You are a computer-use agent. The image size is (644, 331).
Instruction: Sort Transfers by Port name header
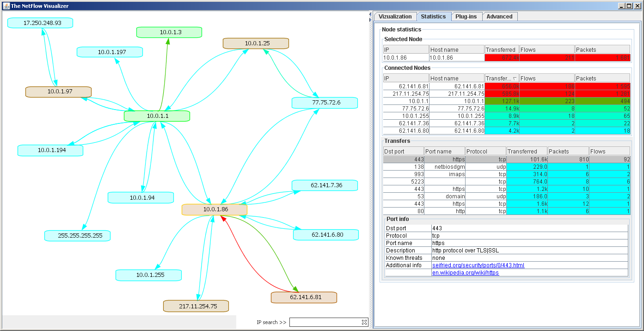(444, 151)
